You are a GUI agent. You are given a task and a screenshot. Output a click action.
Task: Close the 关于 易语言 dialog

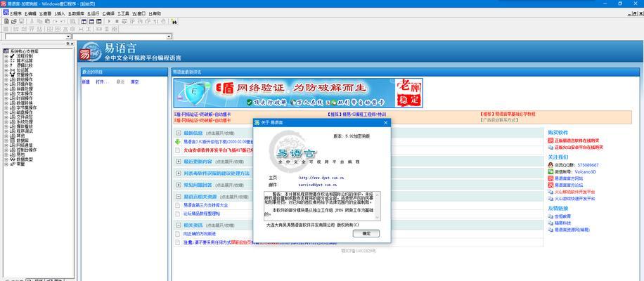click(x=385, y=123)
